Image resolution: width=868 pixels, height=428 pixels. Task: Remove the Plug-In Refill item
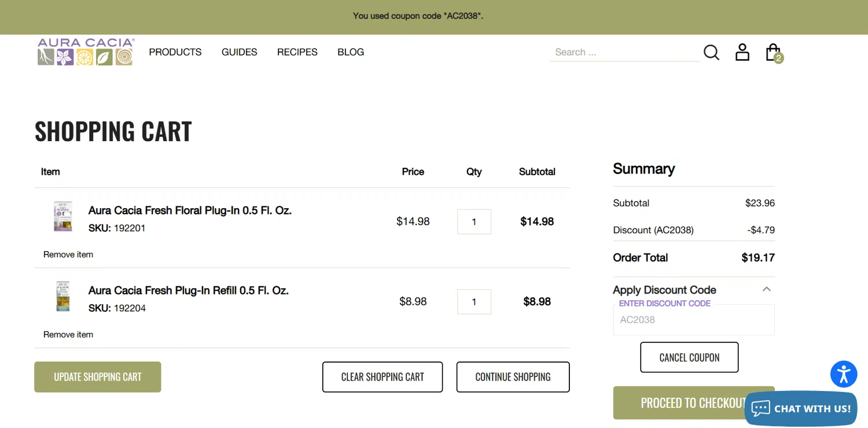68,334
